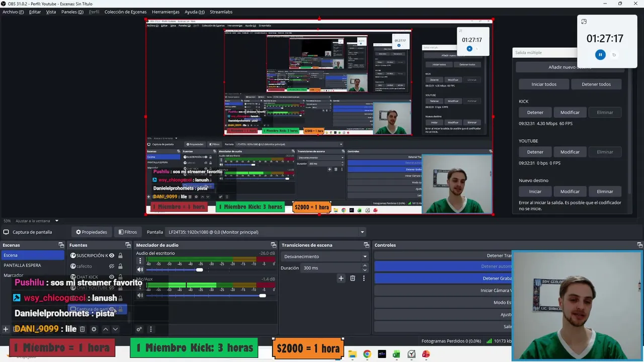The width and height of the screenshot is (644, 362).
Task: Open Filtros for the screen capture
Action: tap(128, 232)
